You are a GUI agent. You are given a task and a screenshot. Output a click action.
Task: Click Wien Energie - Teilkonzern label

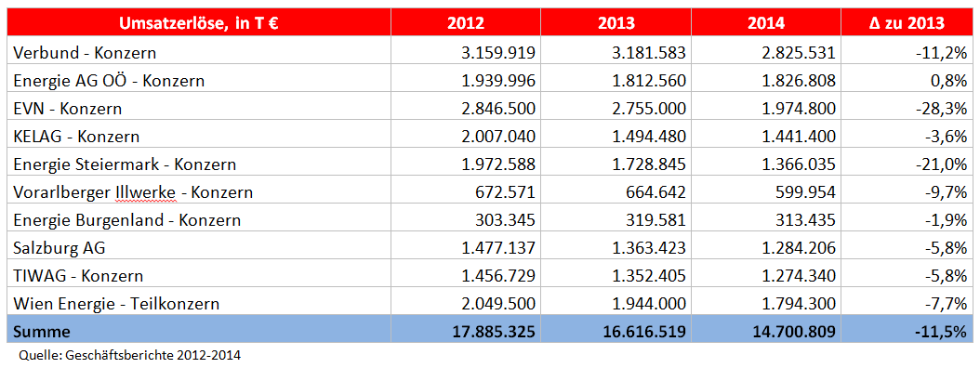(116, 304)
